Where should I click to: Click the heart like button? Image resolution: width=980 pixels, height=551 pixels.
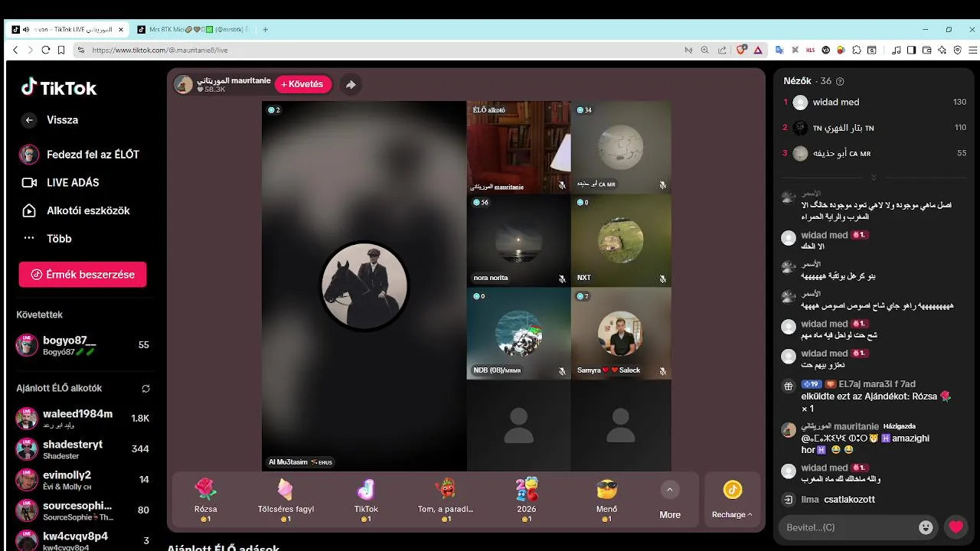pyautogui.click(x=955, y=527)
